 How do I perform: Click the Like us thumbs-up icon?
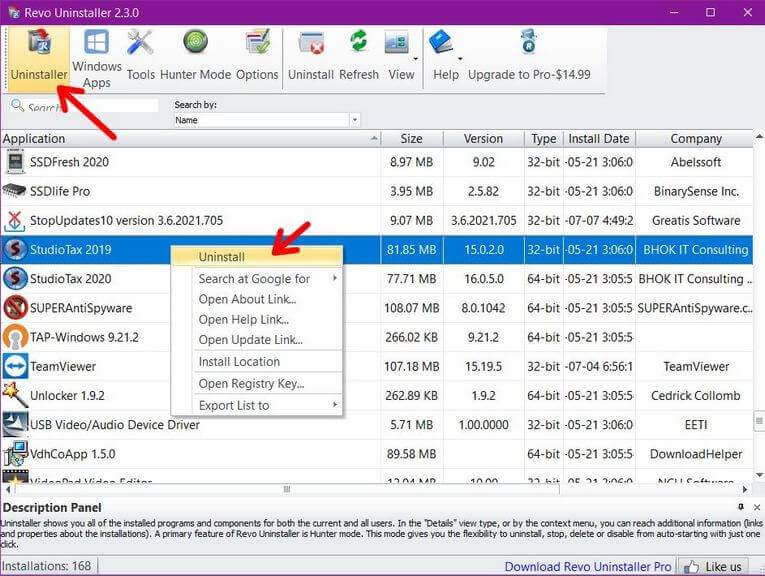point(692,567)
